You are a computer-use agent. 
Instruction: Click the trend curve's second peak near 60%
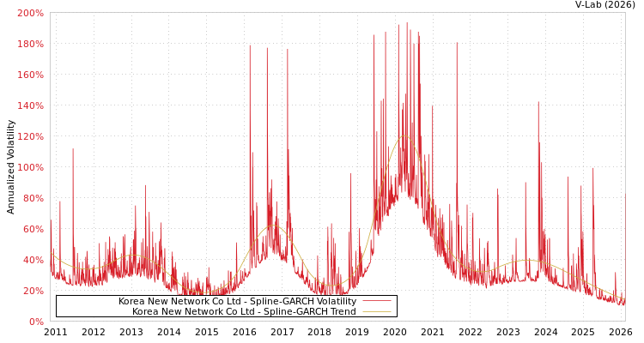click(273, 226)
